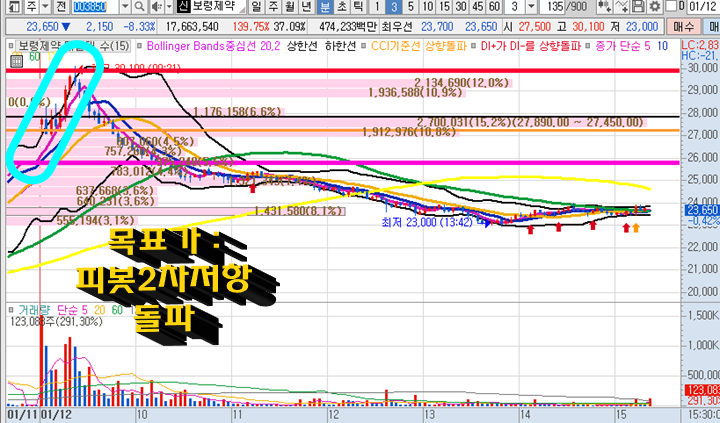Save chart with floppy disk icon
This screenshot has width=720, height=423.
click(x=638, y=6)
